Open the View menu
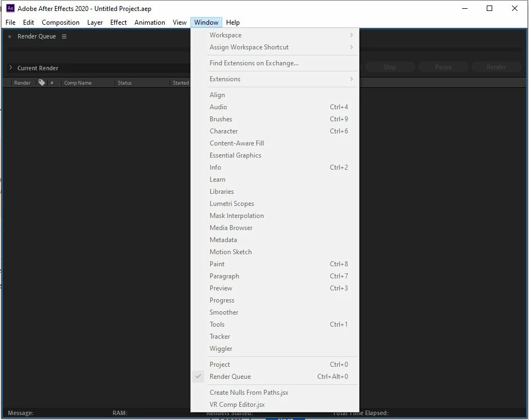This screenshot has height=420, width=529. [179, 23]
